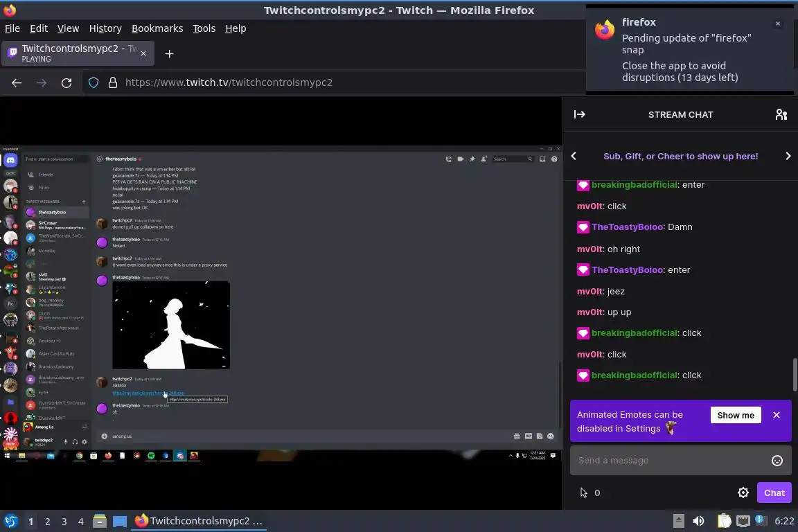Open the Edit menu

click(x=39, y=28)
